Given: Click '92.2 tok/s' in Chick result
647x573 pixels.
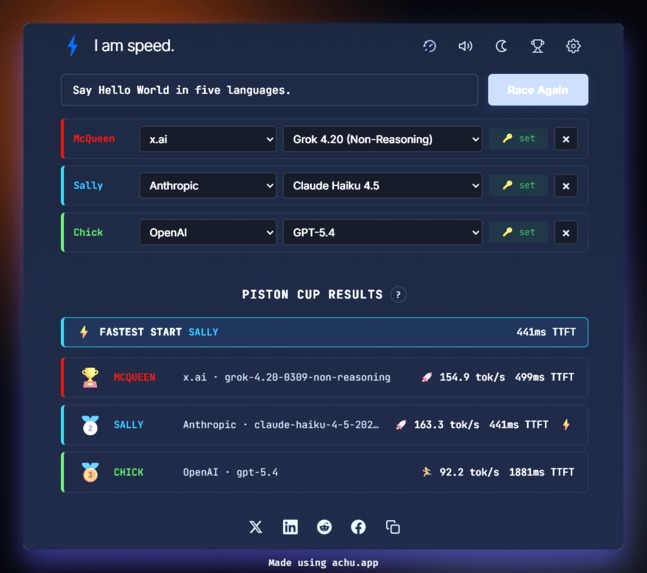Looking at the screenshot, I should 469,472.
